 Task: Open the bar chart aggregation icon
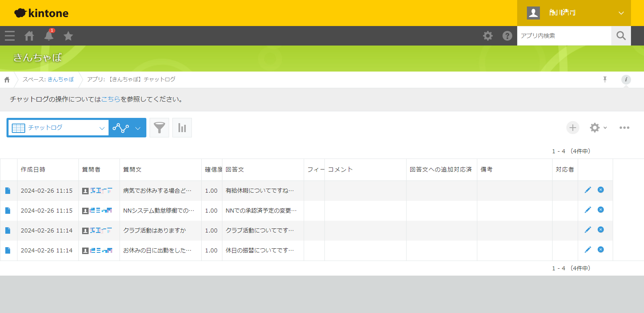click(x=182, y=128)
